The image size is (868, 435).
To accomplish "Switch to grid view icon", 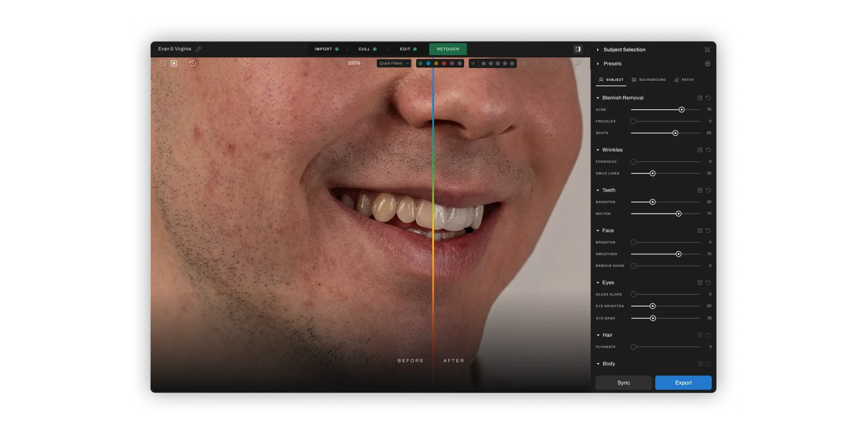I will coord(163,63).
